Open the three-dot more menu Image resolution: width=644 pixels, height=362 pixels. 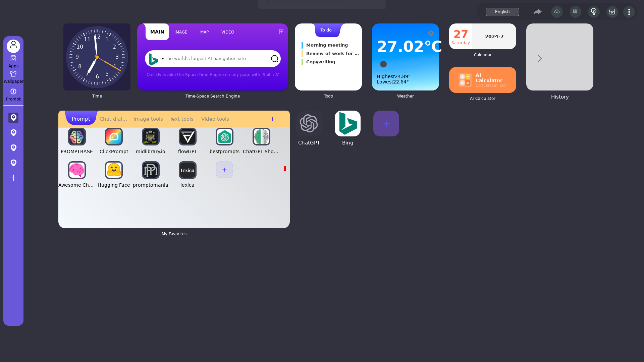(x=629, y=12)
